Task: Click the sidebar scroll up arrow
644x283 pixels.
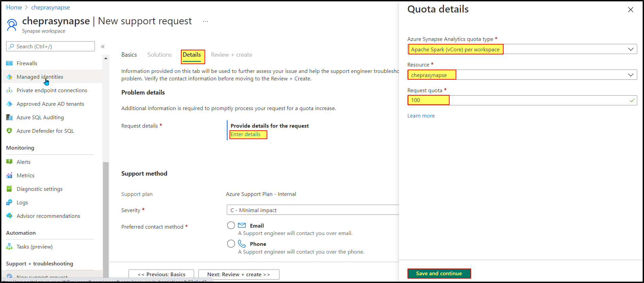Action: click(x=106, y=58)
